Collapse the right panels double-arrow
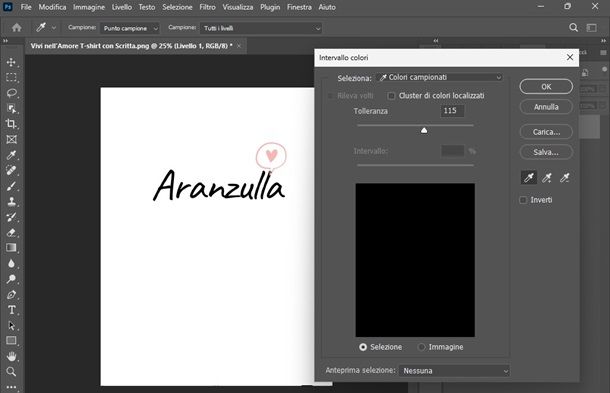 (603, 40)
